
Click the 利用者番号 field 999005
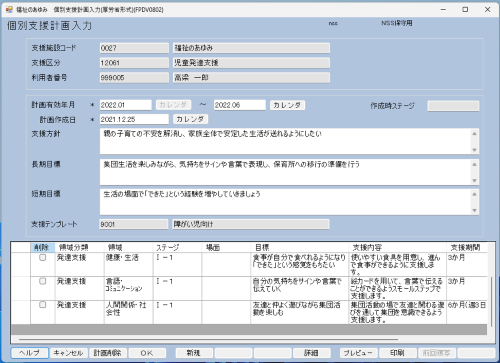coord(134,78)
